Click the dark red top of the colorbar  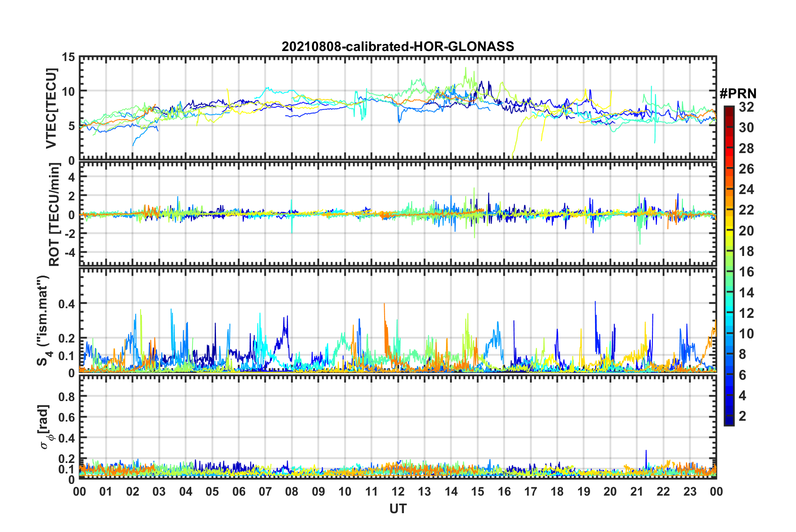(x=729, y=109)
